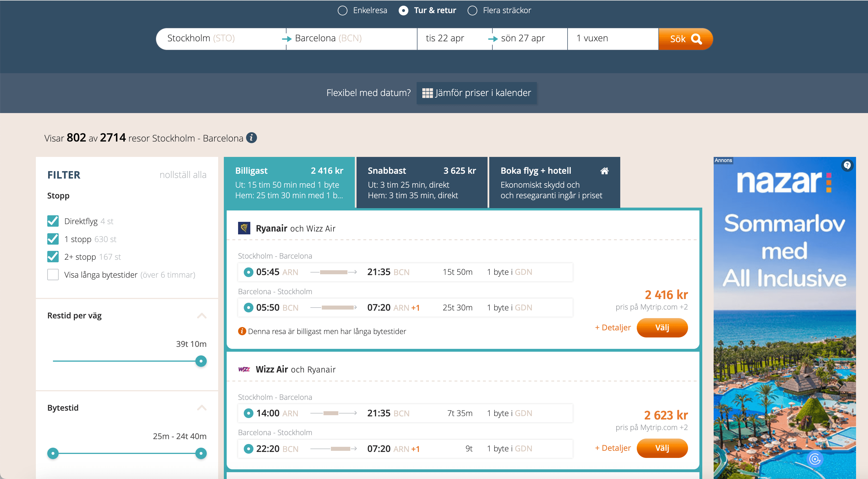This screenshot has width=868, height=479.
Task: Collapse the Bytestid filter section
Action: click(x=202, y=408)
